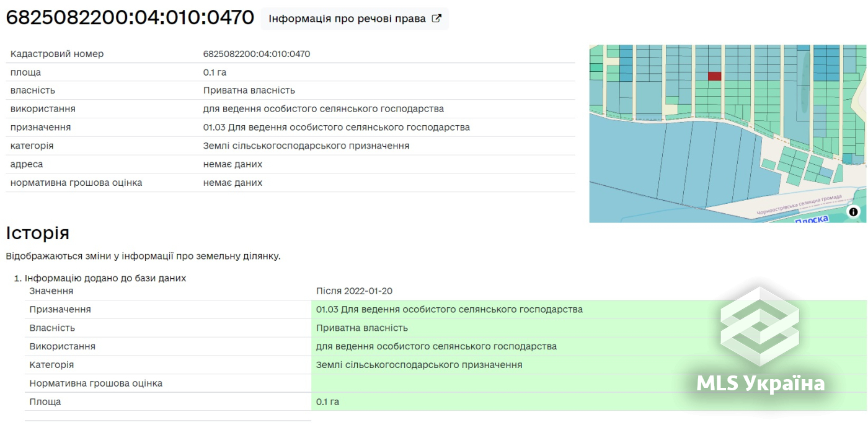
Task: Select the cadastral number heading 6825082200:04:010:0470
Action: 130,17
